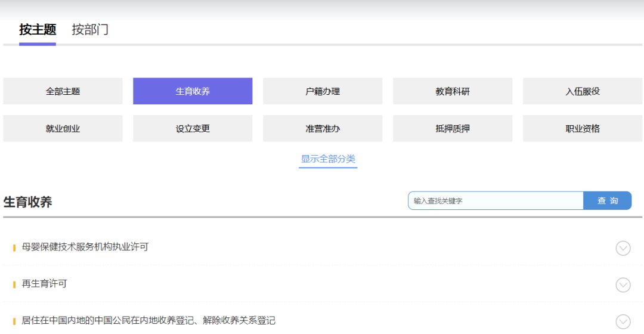Screen dimensions: 644x334
Task: Choose the 户籍办理 category
Action: [x=323, y=91]
